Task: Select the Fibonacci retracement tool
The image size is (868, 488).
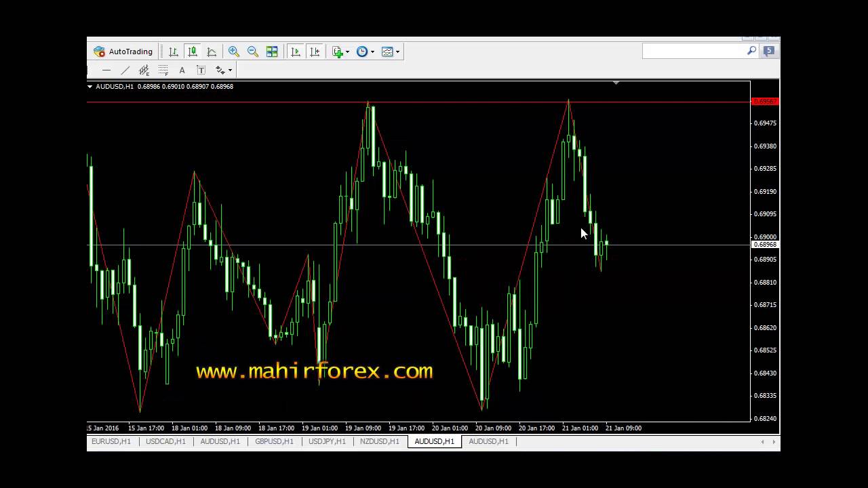Action: click(x=163, y=70)
